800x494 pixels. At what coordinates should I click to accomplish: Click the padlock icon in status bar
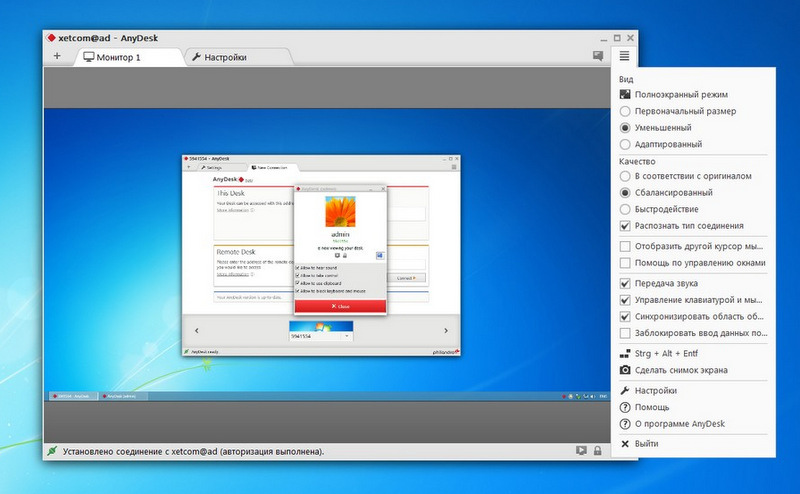click(597, 451)
